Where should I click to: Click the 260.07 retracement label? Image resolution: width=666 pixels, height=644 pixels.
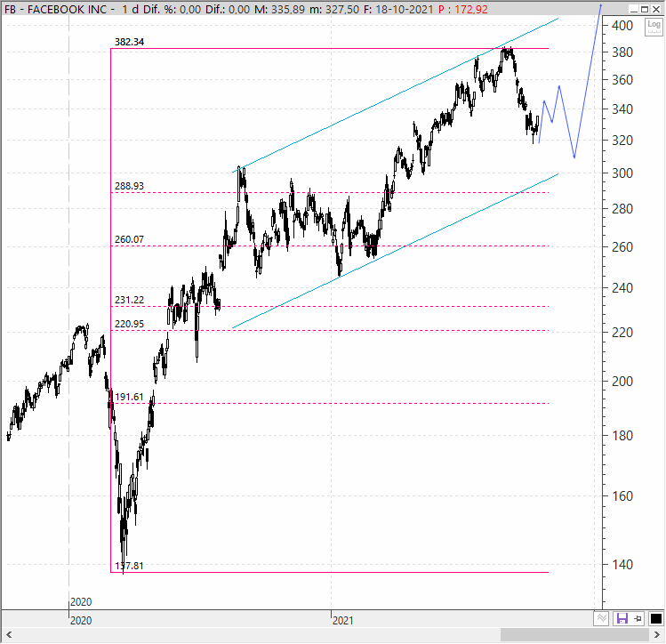pos(129,239)
